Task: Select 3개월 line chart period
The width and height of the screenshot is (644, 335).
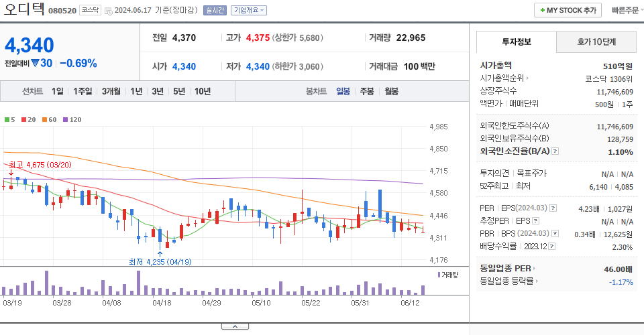Action: 111,91
